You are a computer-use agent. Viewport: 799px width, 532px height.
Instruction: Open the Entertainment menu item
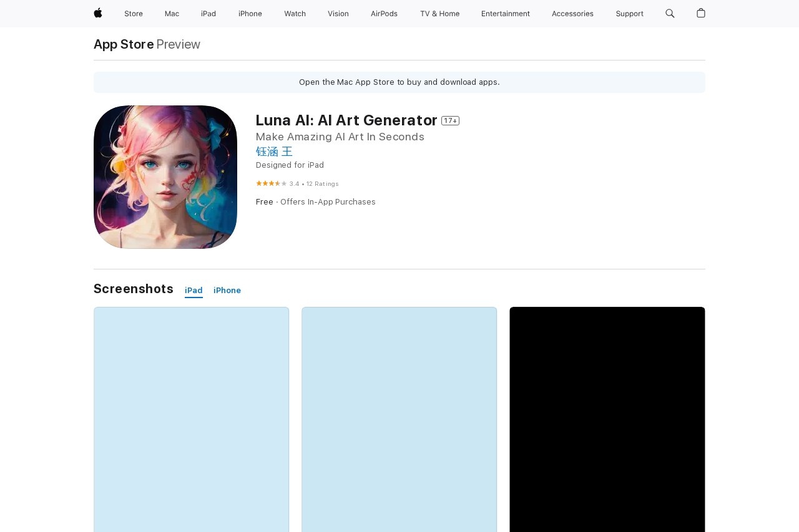tap(506, 14)
